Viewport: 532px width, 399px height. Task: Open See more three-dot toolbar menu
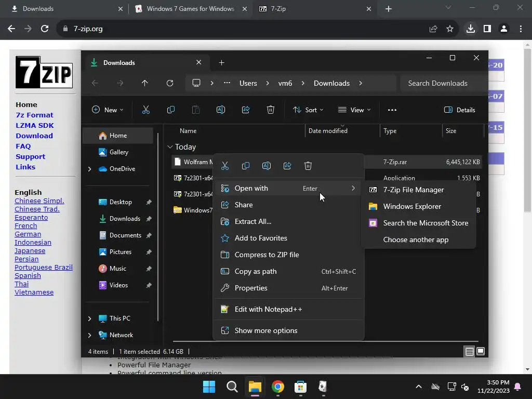pyautogui.click(x=392, y=110)
